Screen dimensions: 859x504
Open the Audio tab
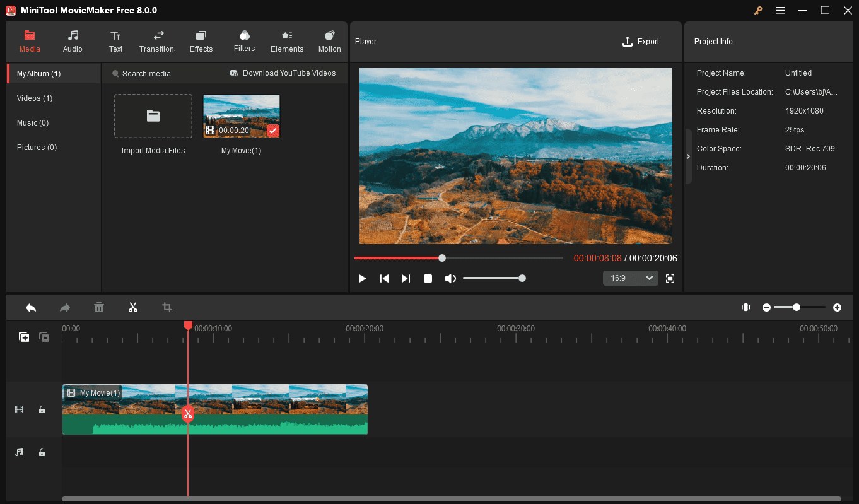[x=73, y=42]
